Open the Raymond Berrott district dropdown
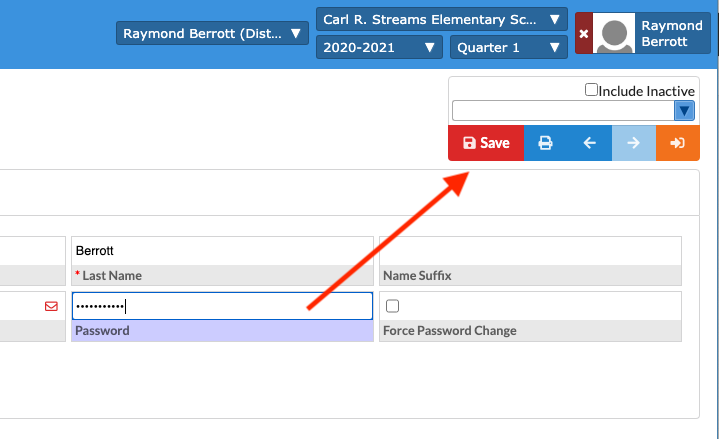Viewport: 719px width, 439px height. coord(212,34)
